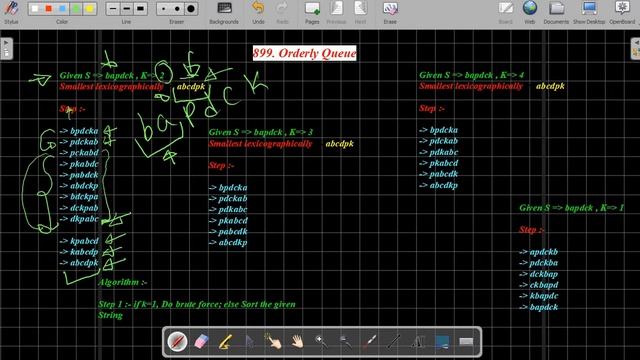Screen dimensions: 640x360
Task: Go to the Previous page
Action: (x=336, y=12)
